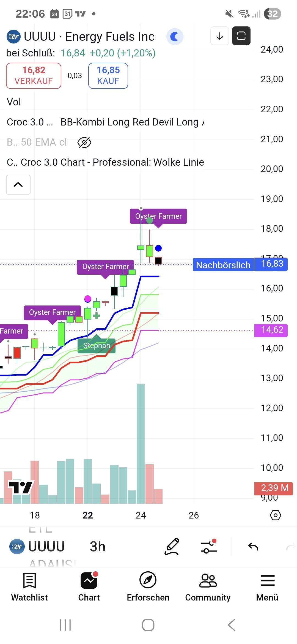Toggle visibility of 50 EMA indicator

pos(84,142)
